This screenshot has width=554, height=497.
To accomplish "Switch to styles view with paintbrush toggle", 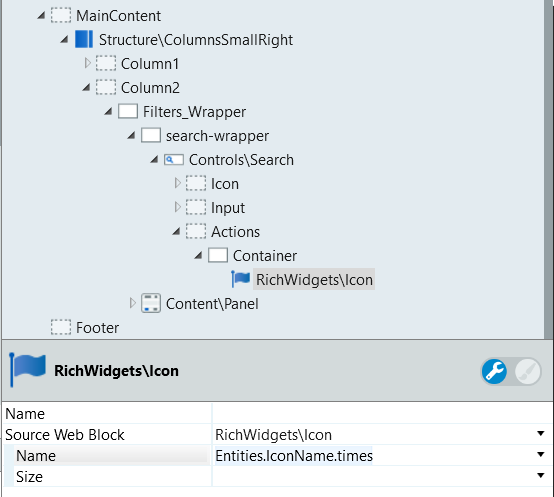I will (528, 371).
